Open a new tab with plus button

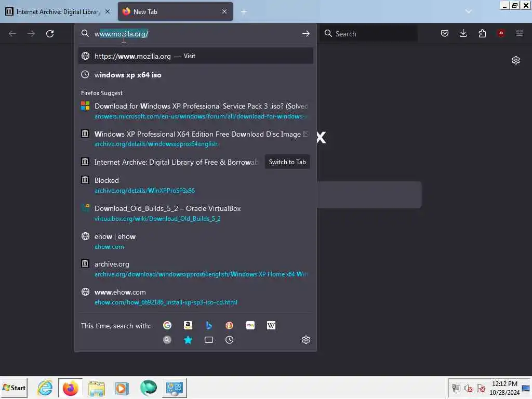[244, 11]
